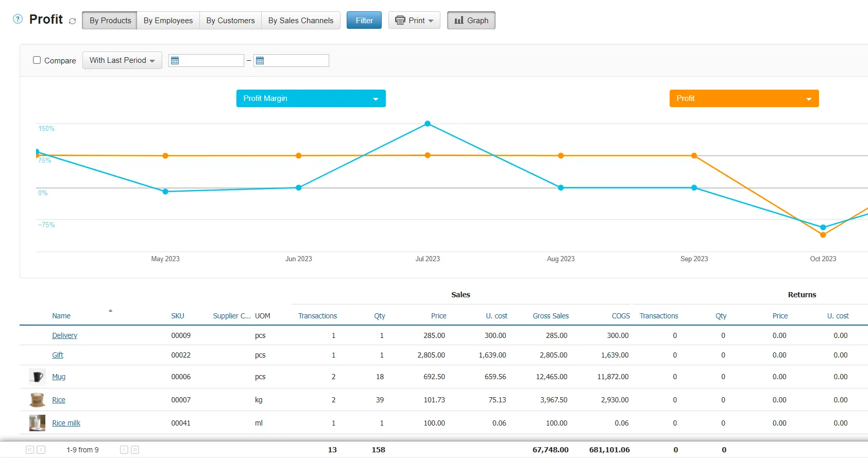
Task: Sort by SKU column header
Action: (178, 316)
